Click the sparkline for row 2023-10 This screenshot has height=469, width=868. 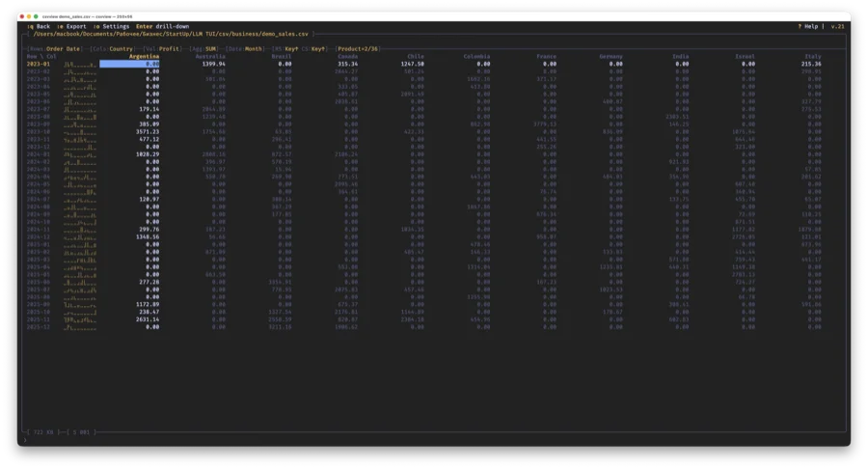[x=81, y=130]
